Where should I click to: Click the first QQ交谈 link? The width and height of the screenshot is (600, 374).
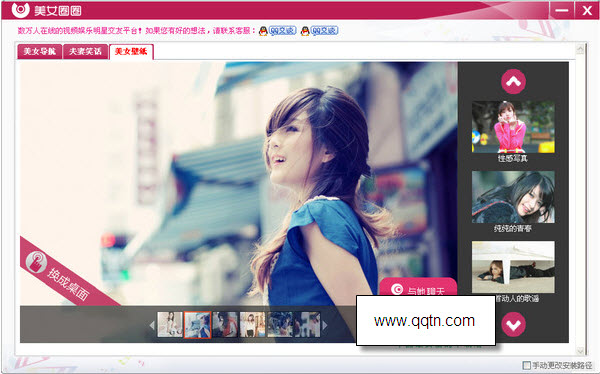click(x=282, y=31)
